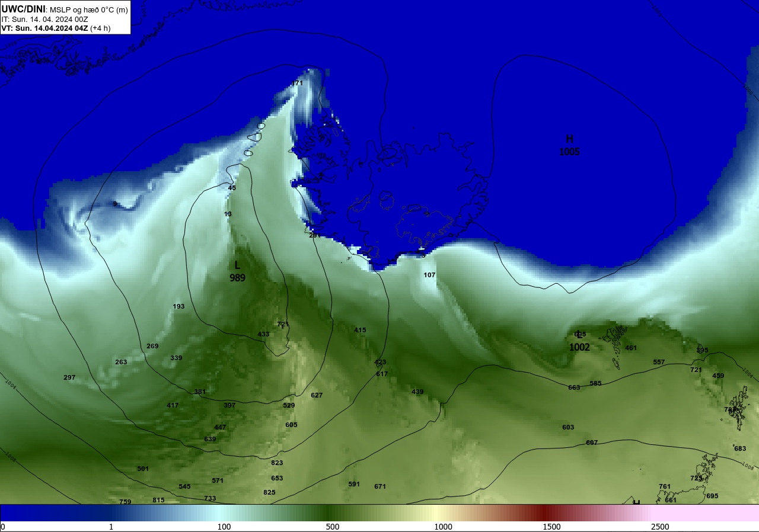Click the map value 591
The width and height of the screenshot is (759, 532).
click(x=354, y=484)
